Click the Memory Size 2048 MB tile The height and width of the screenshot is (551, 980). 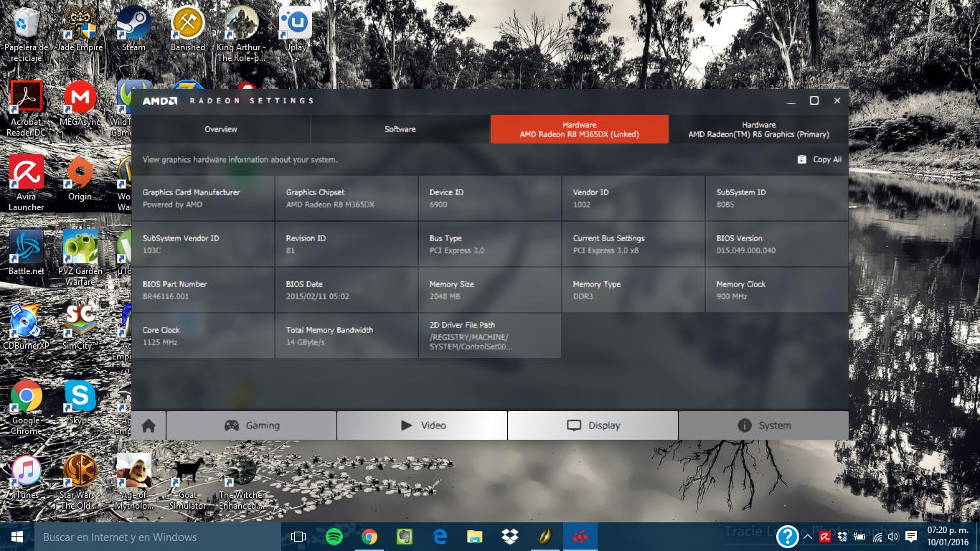click(489, 290)
